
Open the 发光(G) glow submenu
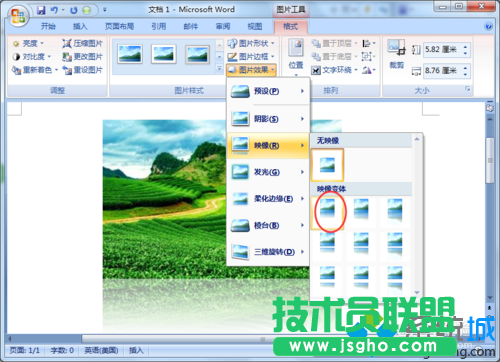point(268,172)
